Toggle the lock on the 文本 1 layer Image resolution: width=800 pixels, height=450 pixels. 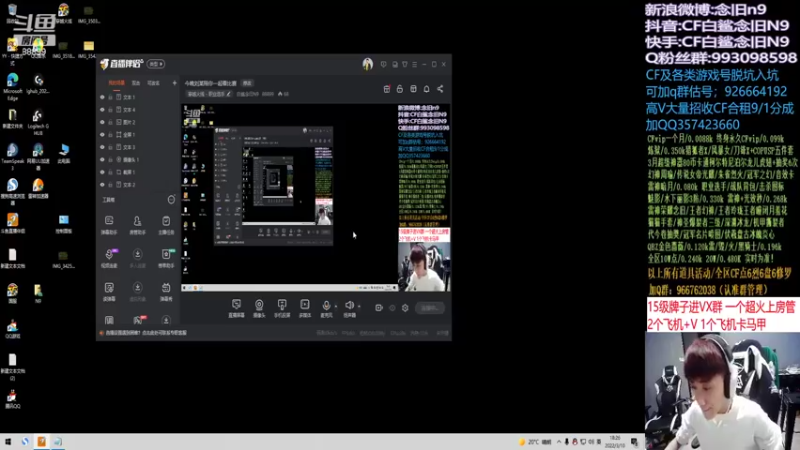[110, 97]
